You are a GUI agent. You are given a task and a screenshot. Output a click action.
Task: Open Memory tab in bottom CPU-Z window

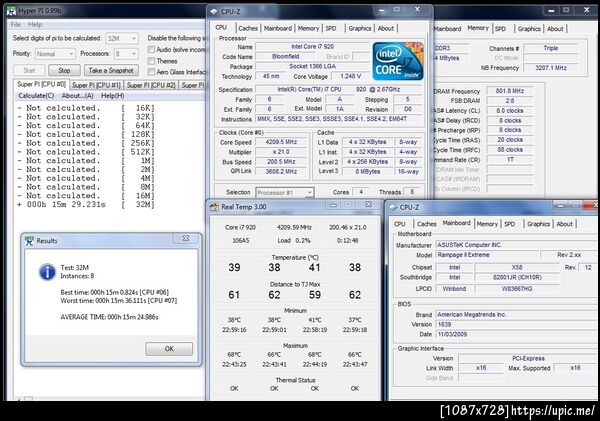tap(487, 224)
